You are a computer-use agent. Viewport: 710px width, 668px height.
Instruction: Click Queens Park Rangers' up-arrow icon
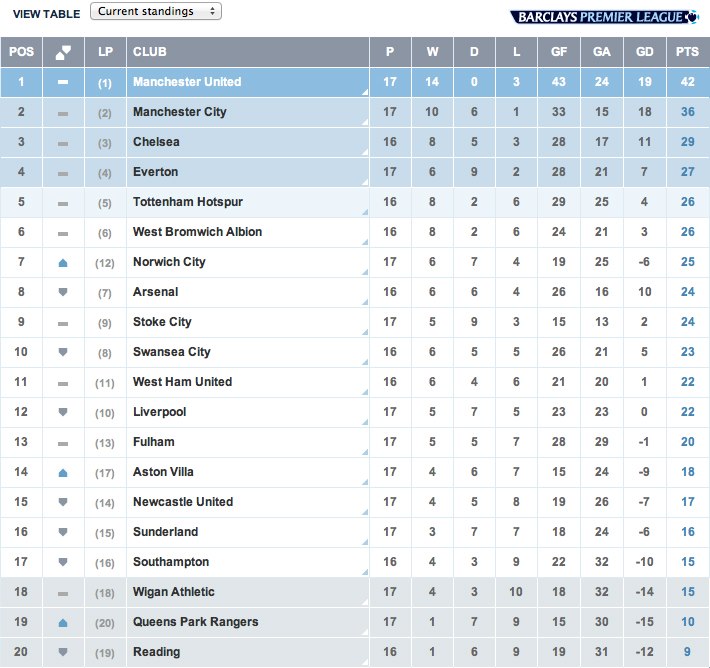pos(63,623)
